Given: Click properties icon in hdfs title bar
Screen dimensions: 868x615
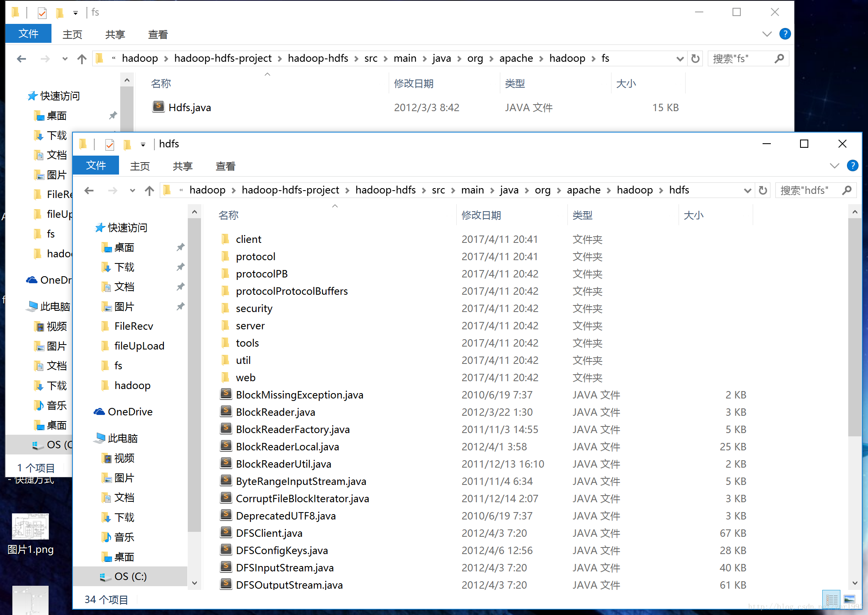Looking at the screenshot, I should click(x=110, y=144).
